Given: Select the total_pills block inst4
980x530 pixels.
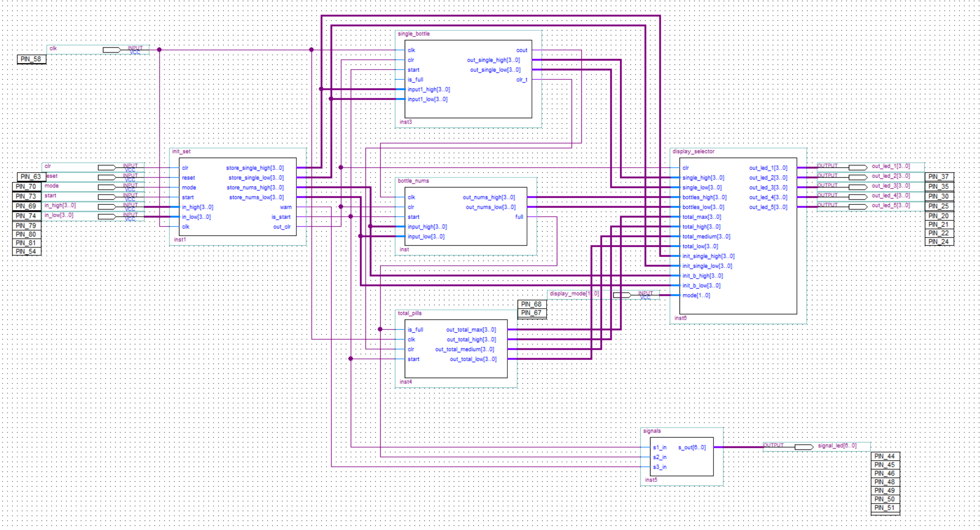Looking at the screenshot, I should point(456,368).
